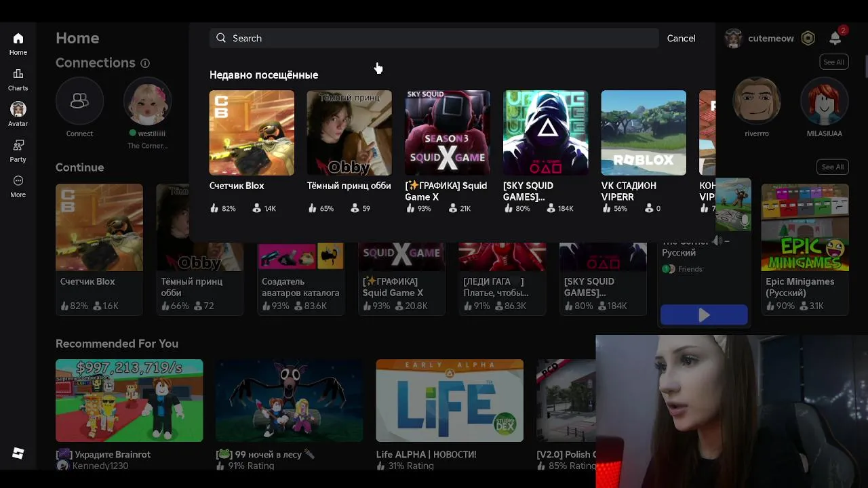Open recent Тёмный принц обби thumbnail in search
This screenshot has width=868, height=488.
(349, 133)
